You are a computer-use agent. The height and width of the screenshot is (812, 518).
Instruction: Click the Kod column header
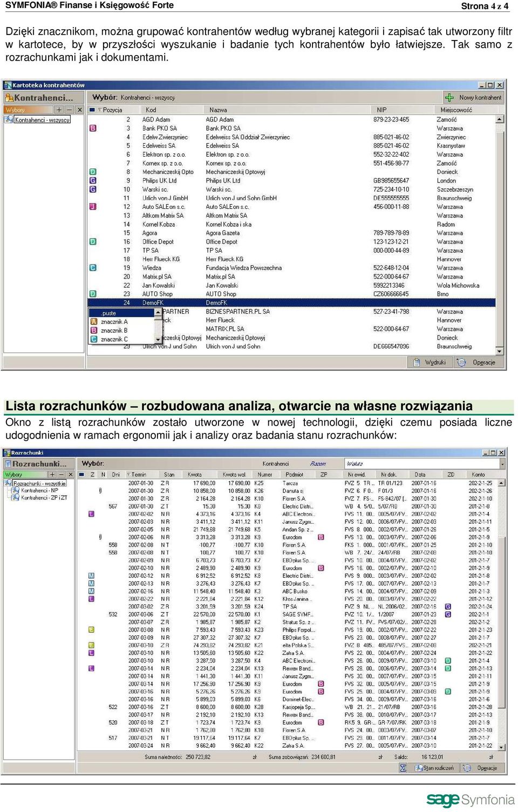pyautogui.click(x=151, y=110)
